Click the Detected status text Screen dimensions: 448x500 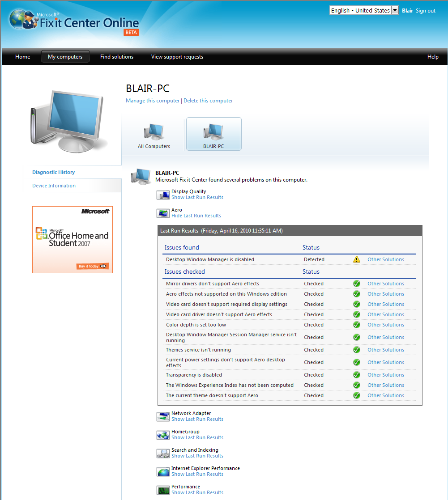click(314, 259)
